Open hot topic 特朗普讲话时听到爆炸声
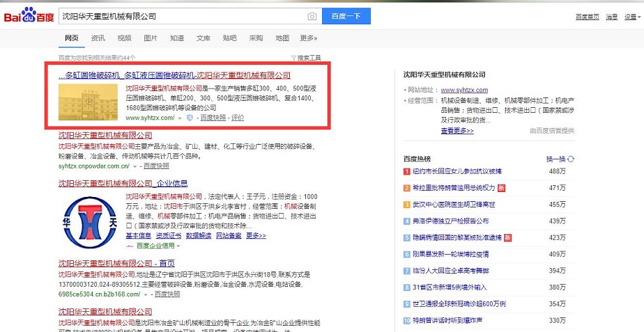 click(447, 320)
